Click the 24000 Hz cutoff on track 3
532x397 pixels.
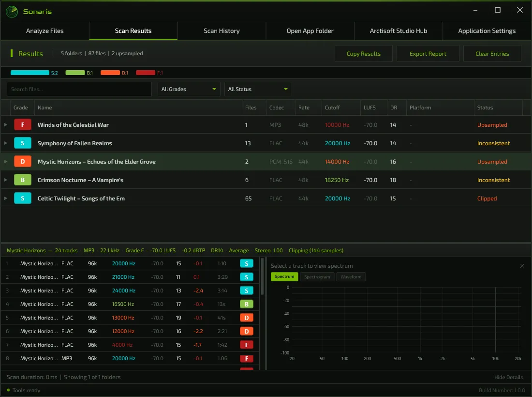click(x=123, y=290)
